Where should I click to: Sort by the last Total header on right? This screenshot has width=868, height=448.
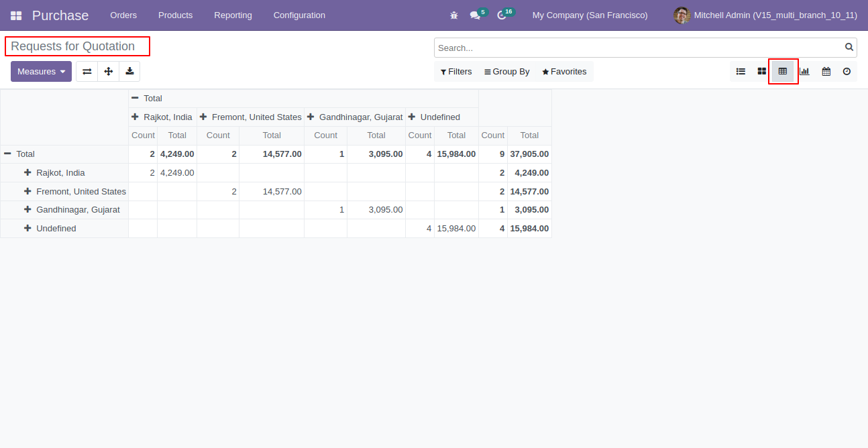click(x=529, y=135)
